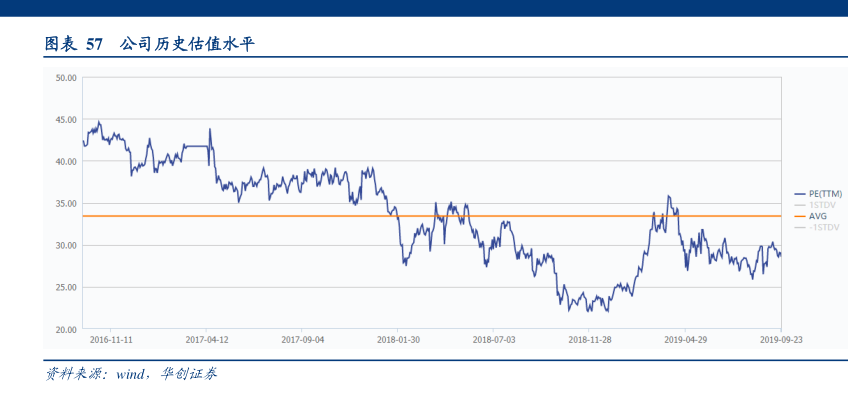Click the AVG legend label
The height and width of the screenshot is (402, 848).
point(817,215)
